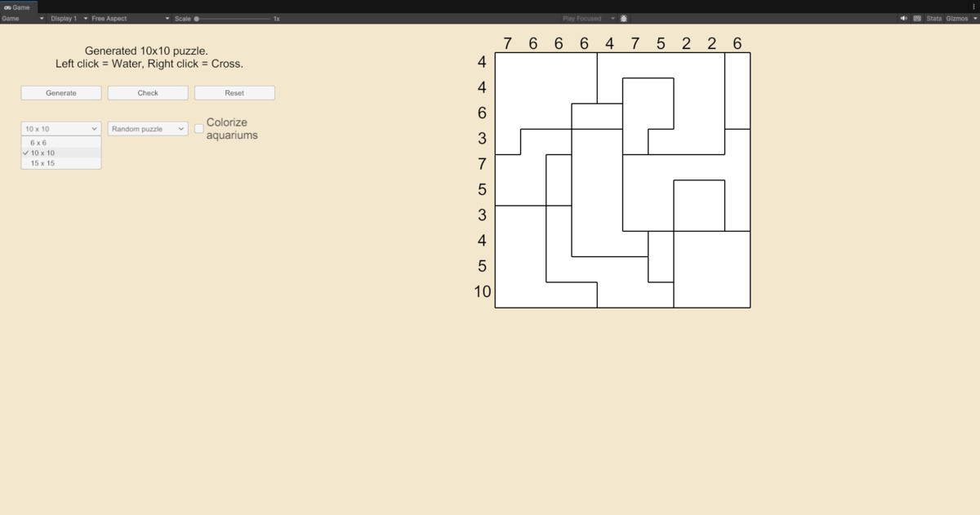980x515 pixels.
Task: Open the Game view three-dot options menu
Action: click(x=973, y=7)
